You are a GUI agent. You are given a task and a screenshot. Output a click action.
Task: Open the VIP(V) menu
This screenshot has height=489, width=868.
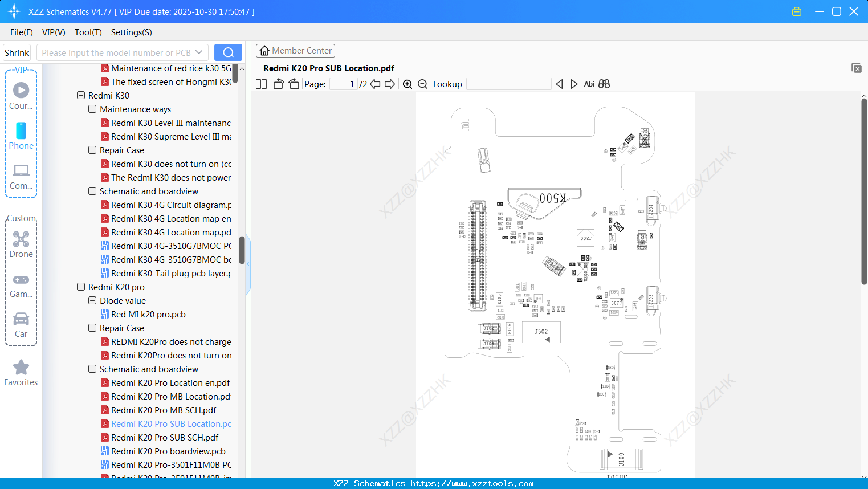click(54, 32)
